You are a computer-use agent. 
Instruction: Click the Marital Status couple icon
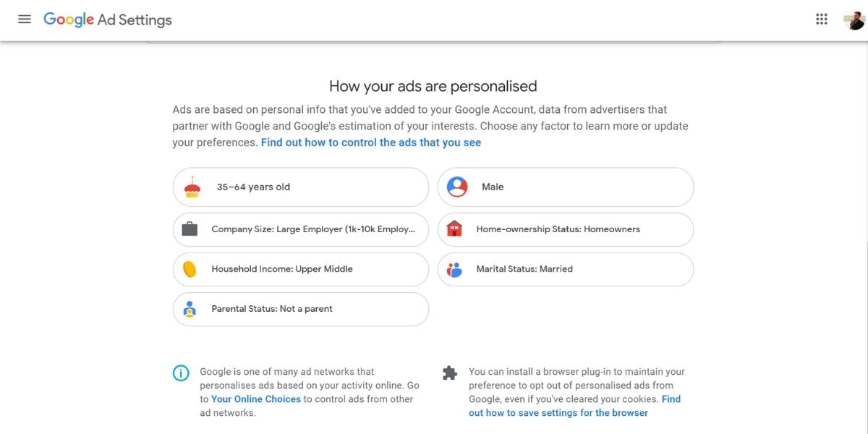(x=456, y=268)
